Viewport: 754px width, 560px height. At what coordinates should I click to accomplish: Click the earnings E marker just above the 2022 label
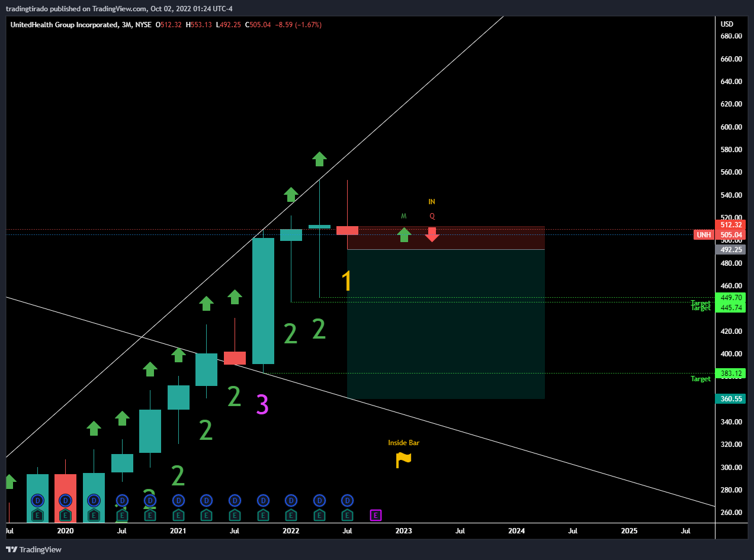coord(291,515)
